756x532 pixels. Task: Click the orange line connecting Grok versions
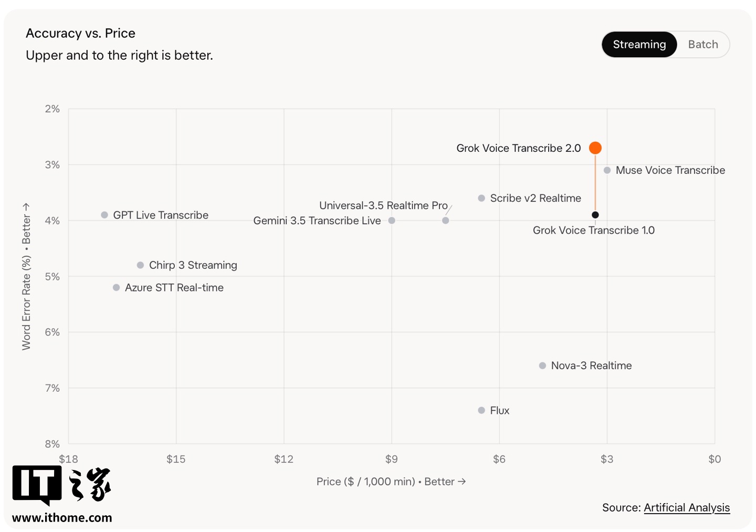(x=595, y=183)
